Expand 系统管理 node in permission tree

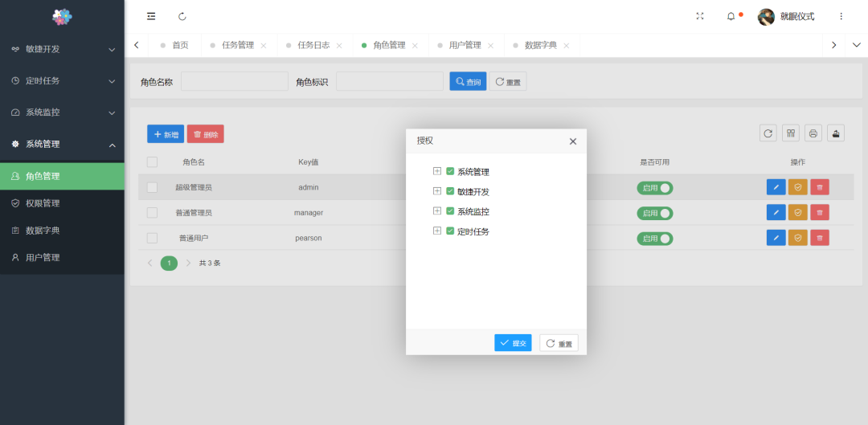(x=436, y=171)
